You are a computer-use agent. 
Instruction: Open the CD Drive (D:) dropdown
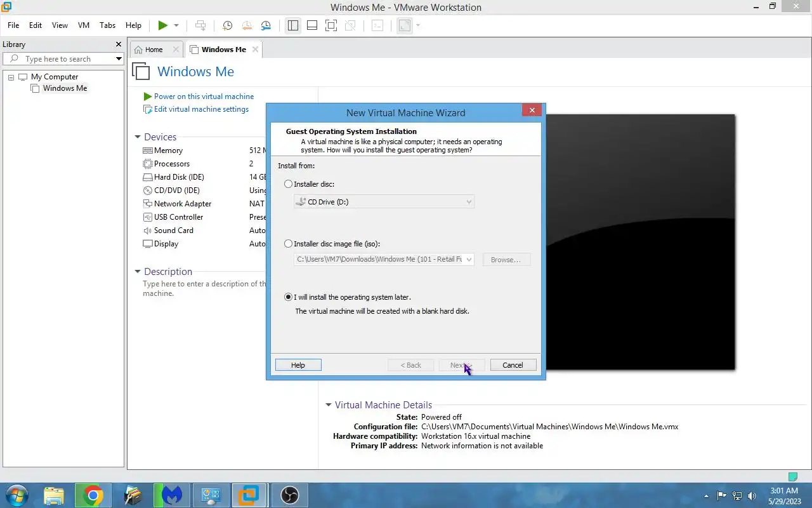384,202
